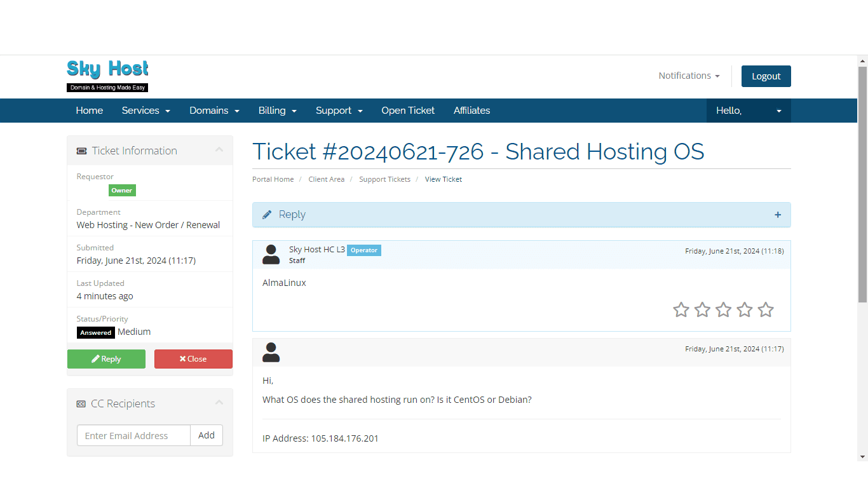Click the red Close ticket button
Image resolution: width=868 pixels, height=488 pixels.
point(193,359)
